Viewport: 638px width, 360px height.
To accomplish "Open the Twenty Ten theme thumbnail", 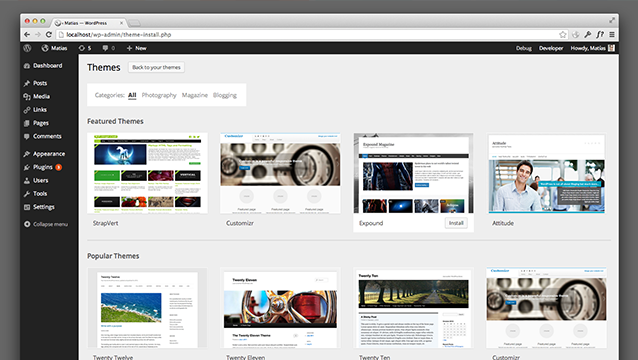I will click(x=413, y=308).
